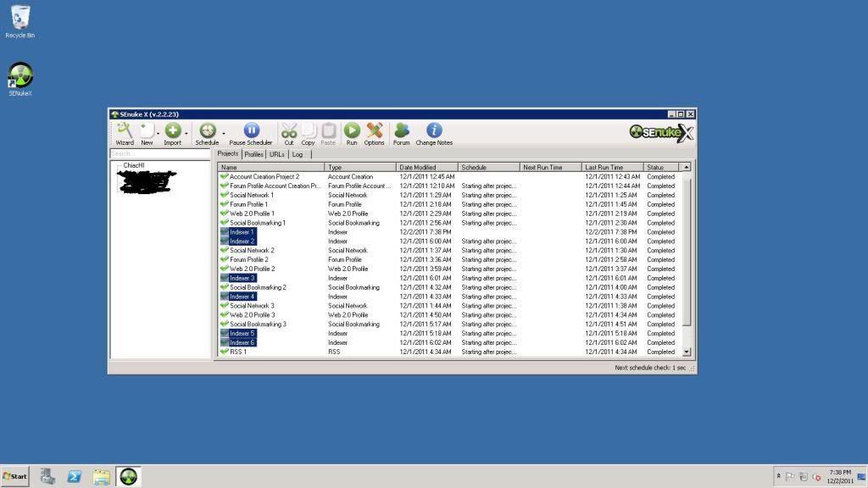Launch PowerShell from the taskbar
Screen dimensions: 868x488
click(75, 476)
